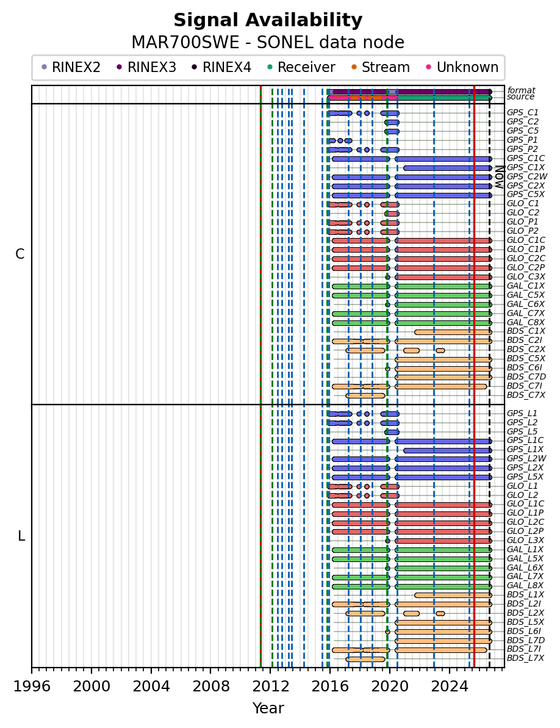Click the Signal Availability title
This screenshot has width=560, height=728.
pos(268,20)
